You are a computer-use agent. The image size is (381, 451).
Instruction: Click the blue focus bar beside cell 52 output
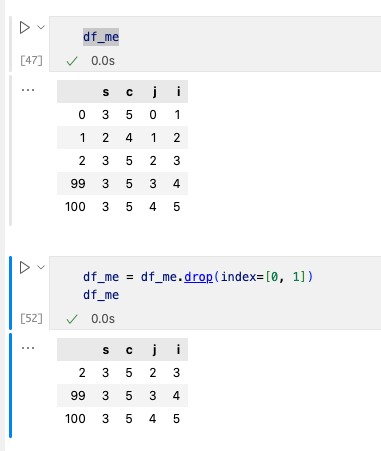(11, 385)
